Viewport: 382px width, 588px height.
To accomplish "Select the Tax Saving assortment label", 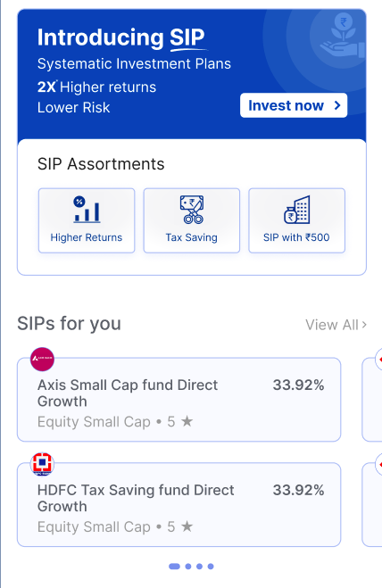I will tap(191, 237).
